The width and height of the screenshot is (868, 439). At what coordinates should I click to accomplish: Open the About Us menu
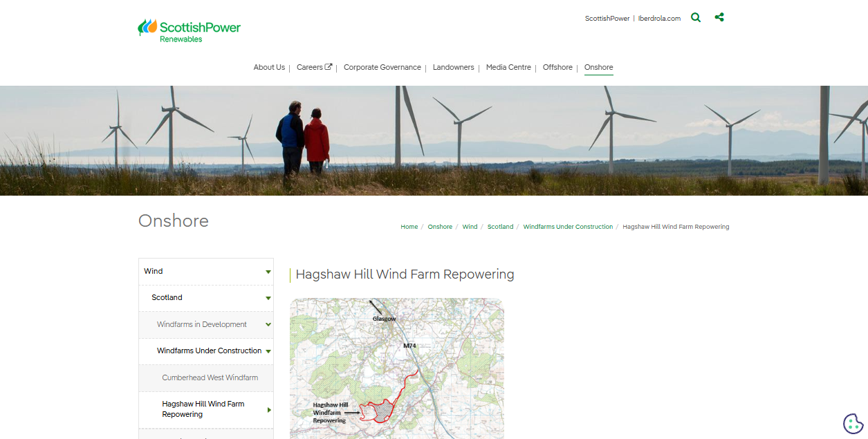(x=269, y=67)
